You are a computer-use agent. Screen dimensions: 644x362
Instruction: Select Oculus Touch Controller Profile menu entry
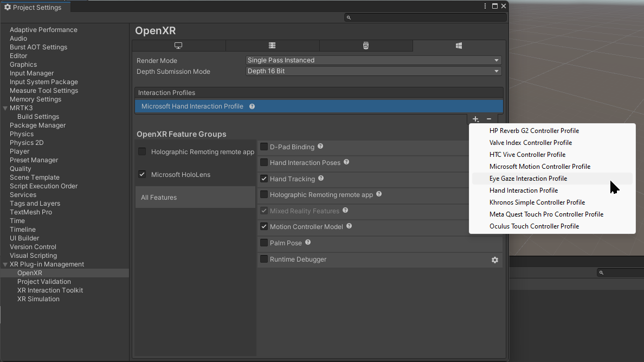[534, 226]
